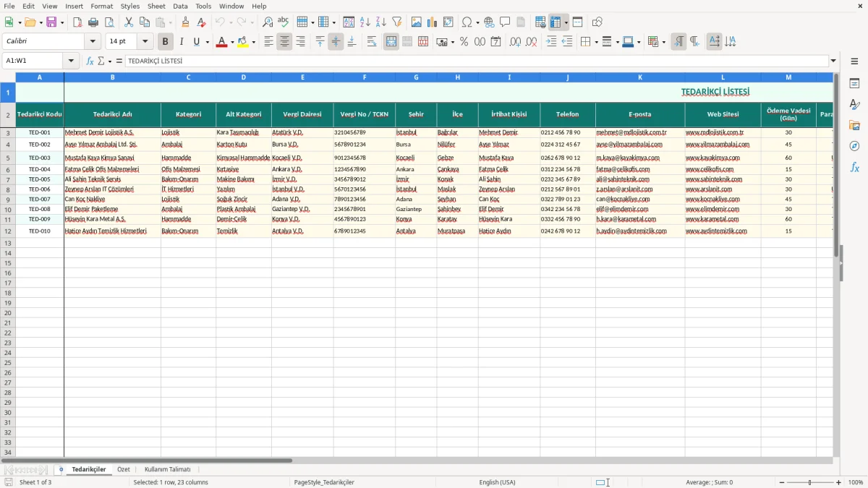The height and width of the screenshot is (488, 868).
Task: Open Define Print Area icon
Action: coord(540,22)
